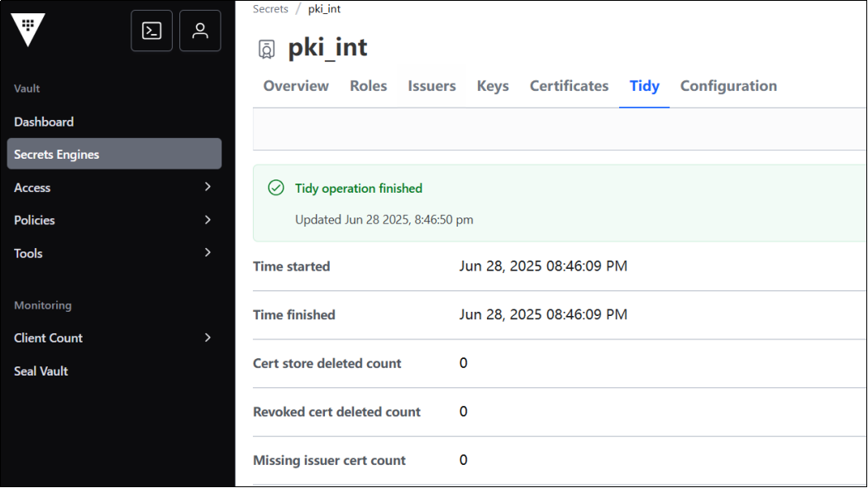Open the web CLI terminal icon

tap(151, 31)
